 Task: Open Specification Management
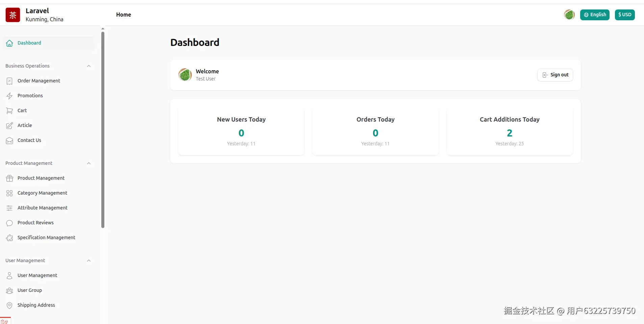pos(49,238)
